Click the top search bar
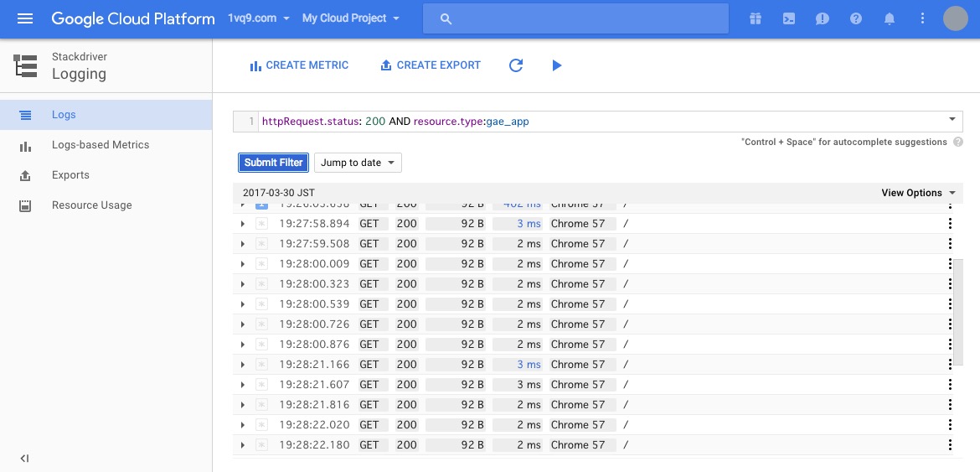The height and width of the screenshot is (472, 980). pyautogui.click(x=575, y=18)
